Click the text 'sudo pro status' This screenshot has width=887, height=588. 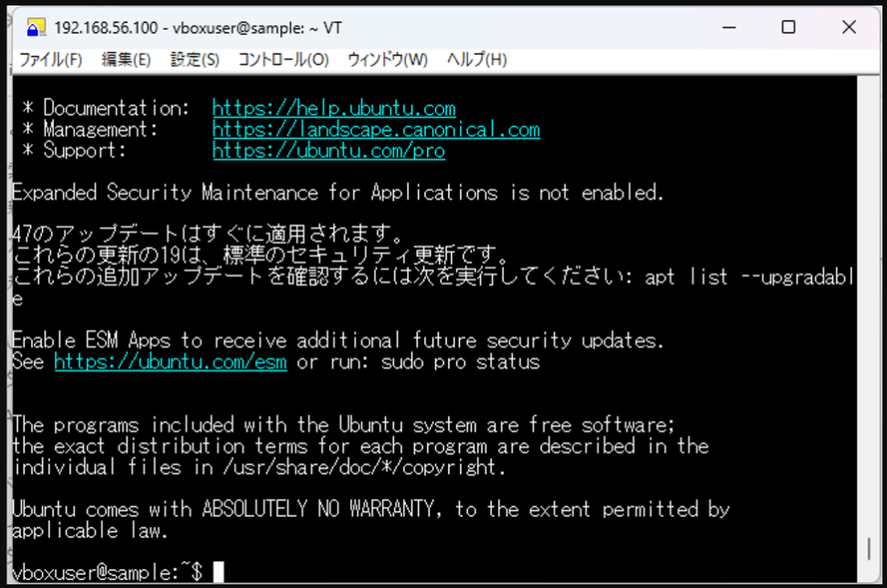(461, 361)
